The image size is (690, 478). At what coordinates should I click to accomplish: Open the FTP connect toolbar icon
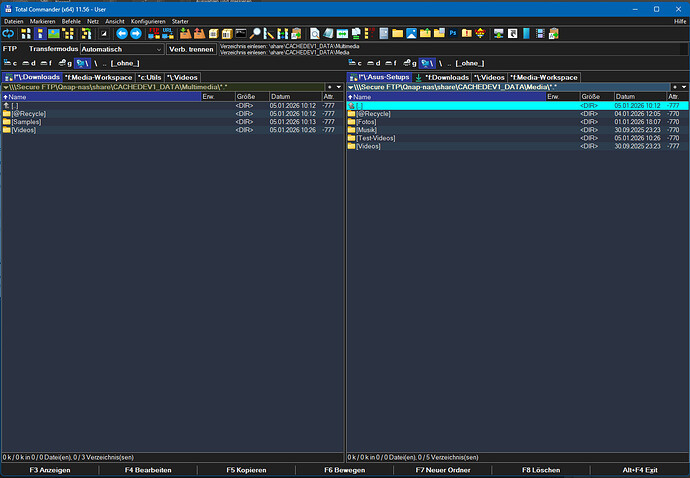tap(154, 33)
